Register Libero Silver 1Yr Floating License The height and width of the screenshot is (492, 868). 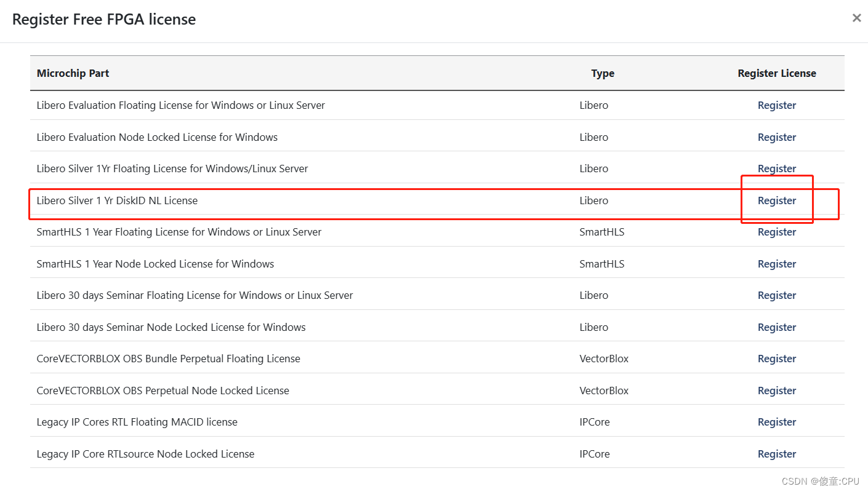[777, 169]
